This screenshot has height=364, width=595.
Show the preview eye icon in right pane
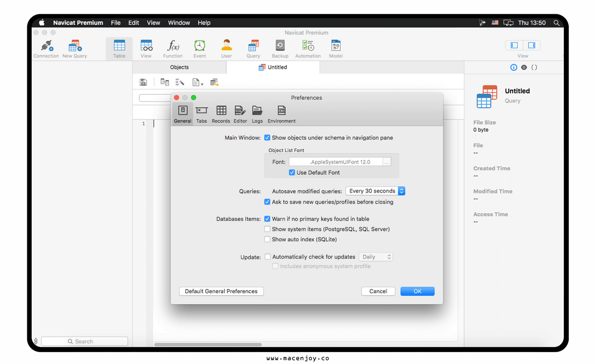tap(524, 67)
